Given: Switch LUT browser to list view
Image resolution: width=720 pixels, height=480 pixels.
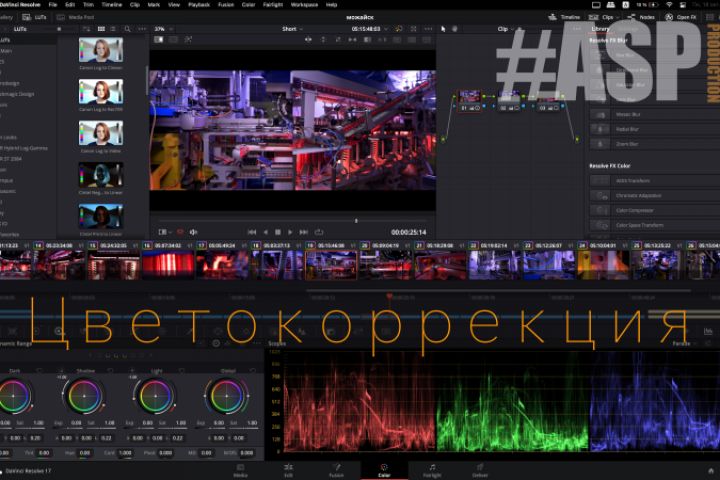Looking at the screenshot, I should tap(113, 29).
